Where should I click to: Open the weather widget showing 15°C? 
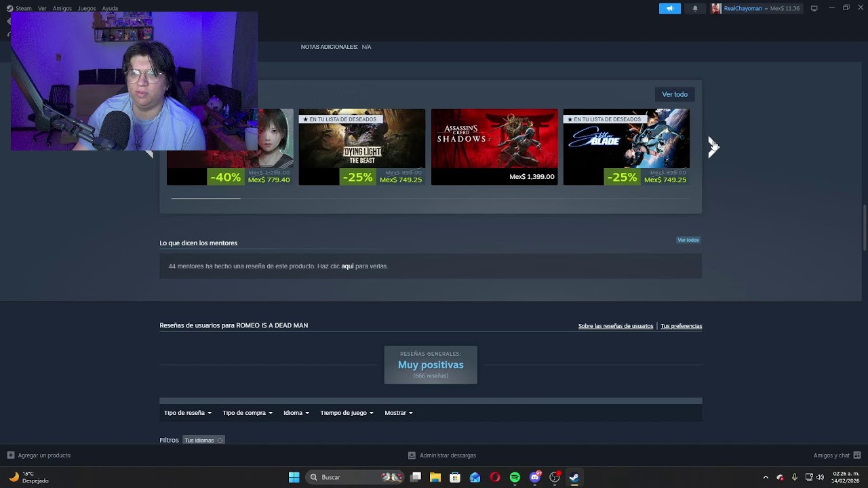tap(28, 477)
